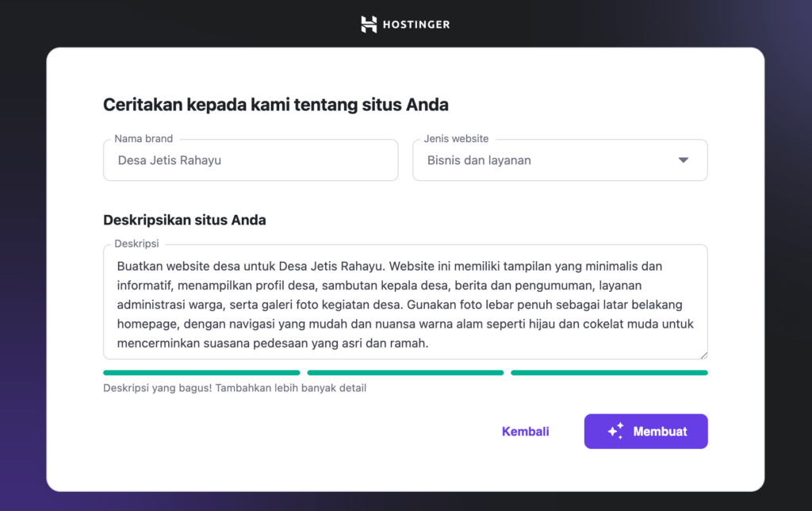
Task: Select the heading 'Ceritakan kepada kami tentang situs Anda'
Action: tap(274, 104)
